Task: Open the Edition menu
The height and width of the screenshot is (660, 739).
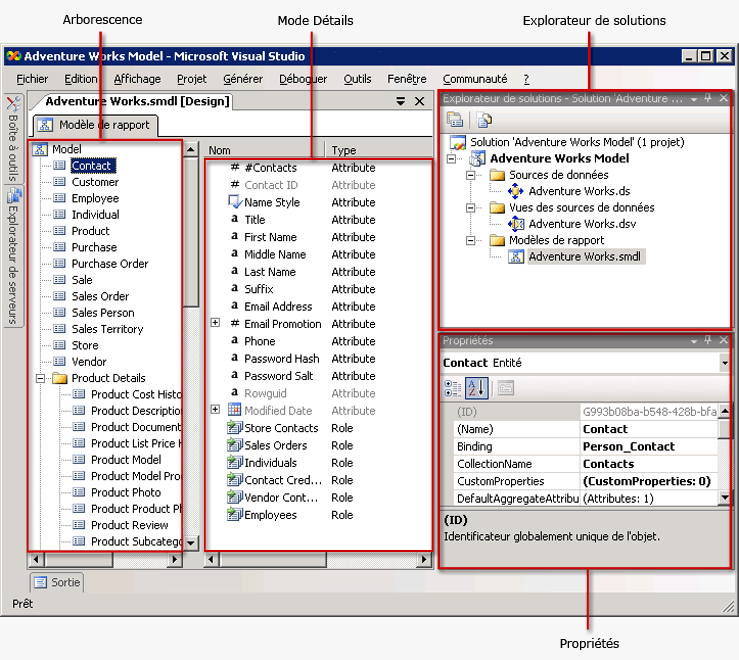Action: point(81,79)
